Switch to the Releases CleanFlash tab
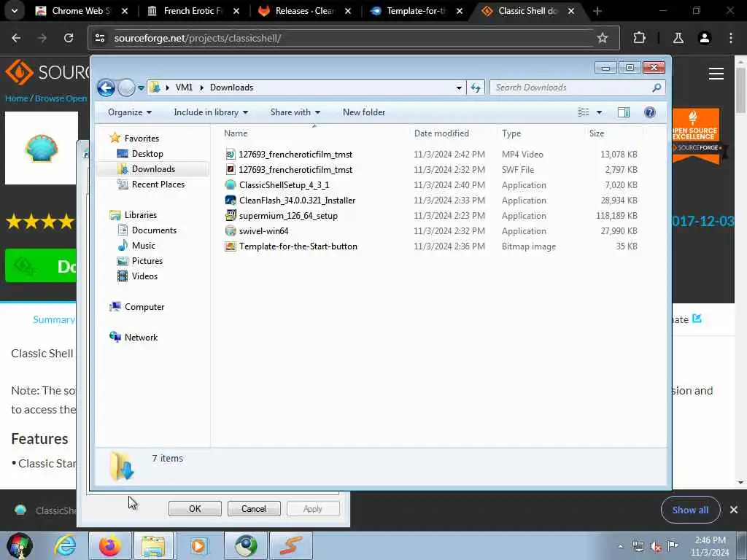Viewport: 747px width, 560px height. tap(305, 10)
